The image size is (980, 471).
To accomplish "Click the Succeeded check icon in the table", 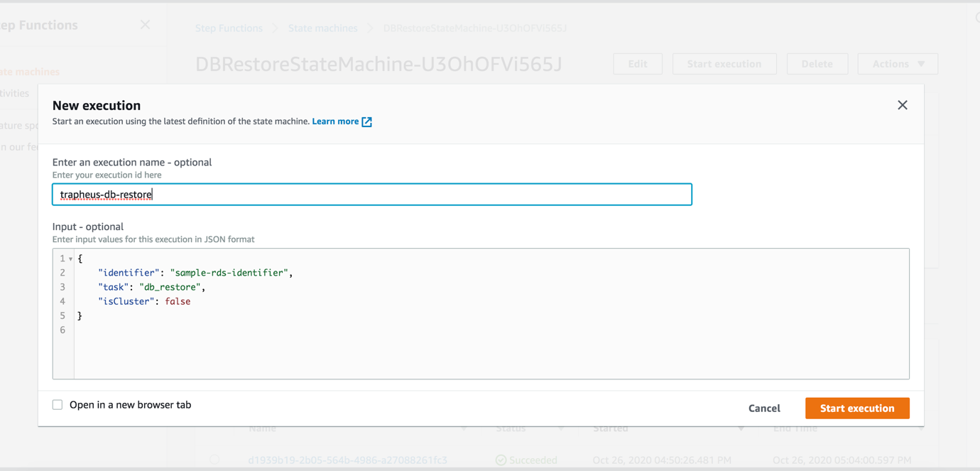I will click(502, 460).
